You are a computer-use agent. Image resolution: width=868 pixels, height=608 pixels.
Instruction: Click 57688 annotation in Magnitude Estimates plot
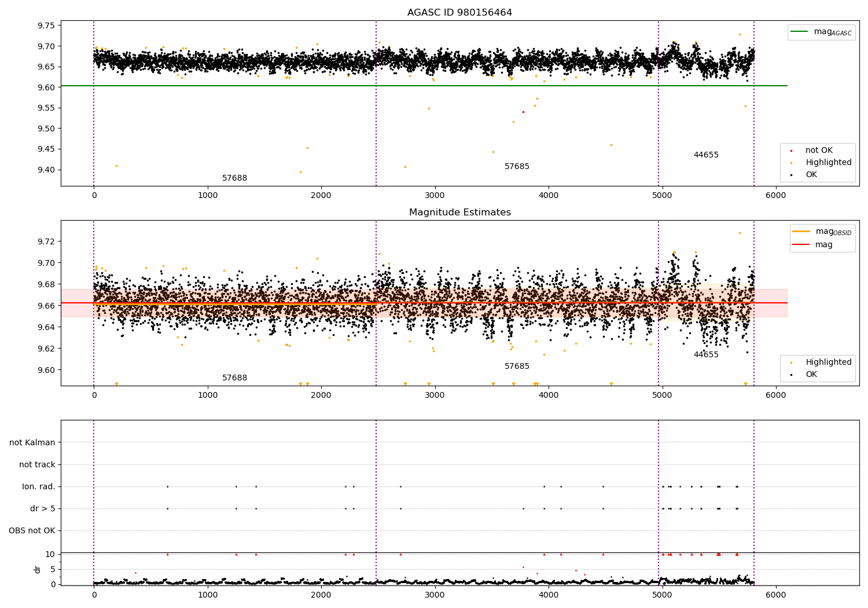tap(234, 378)
